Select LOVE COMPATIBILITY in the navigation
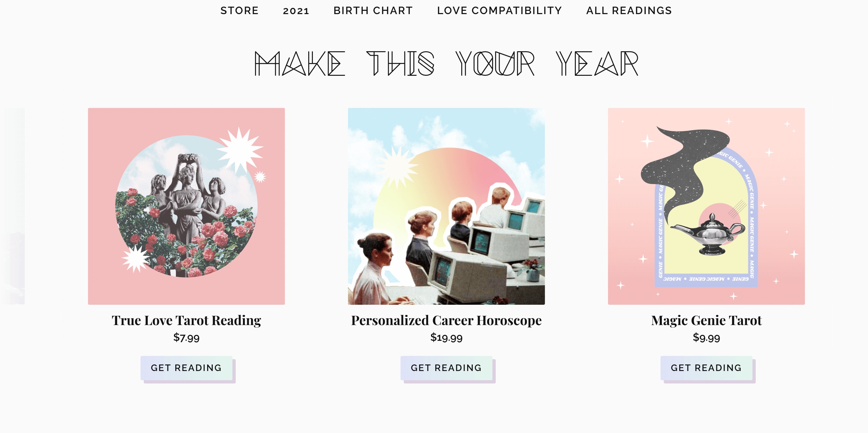The image size is (868, 433). coord(499,11)
